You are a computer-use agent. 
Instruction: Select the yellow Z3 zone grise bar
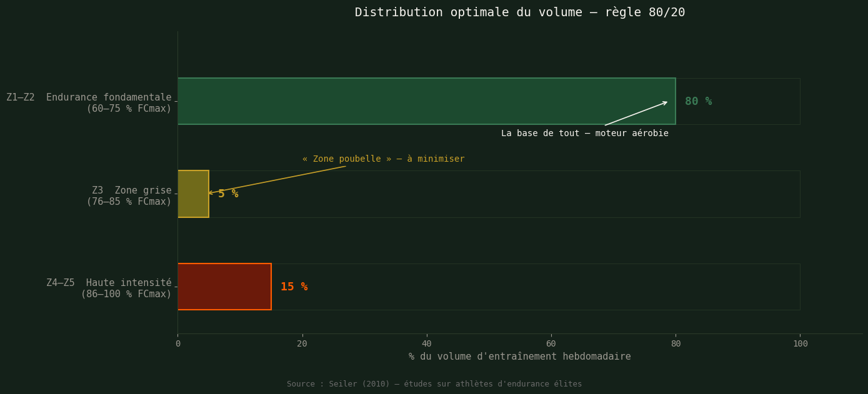(x=193, y=194)
